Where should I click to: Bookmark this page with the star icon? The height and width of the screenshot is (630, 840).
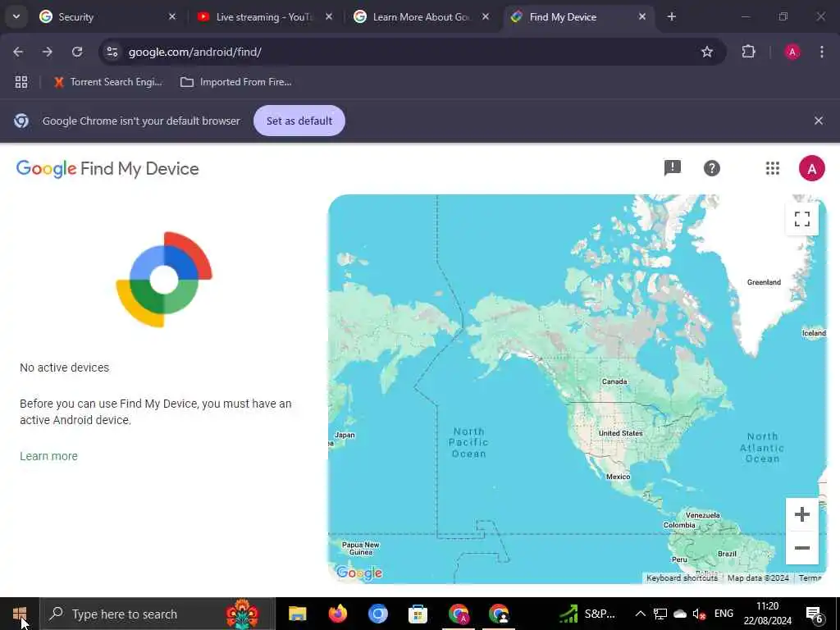click(x=707, y=52)
